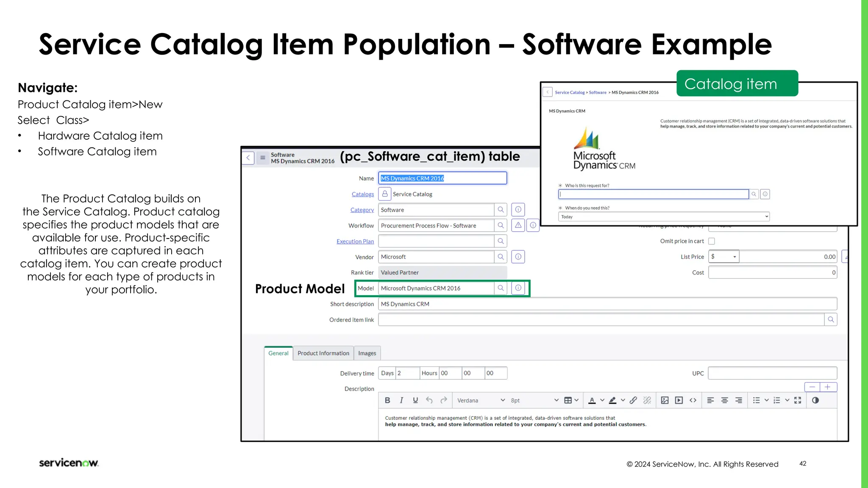Open Service Catalog breadcrumb link
Viewport: 868px width, 488px height.
click(x=570, y=92)
